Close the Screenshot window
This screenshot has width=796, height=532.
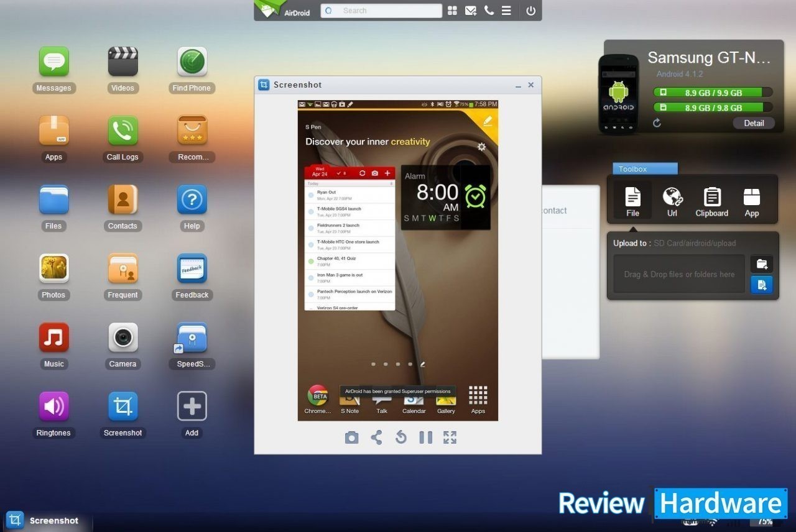(531, 85)
